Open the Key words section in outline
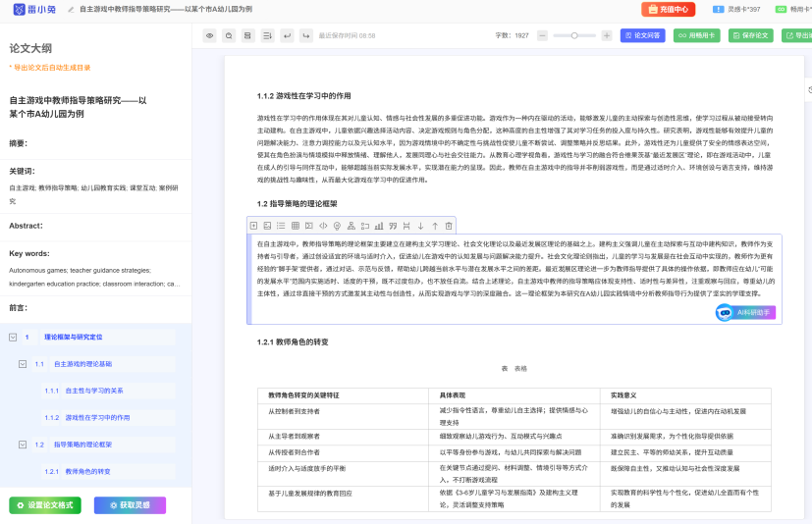Screen dimensions: 812x524 29,254
